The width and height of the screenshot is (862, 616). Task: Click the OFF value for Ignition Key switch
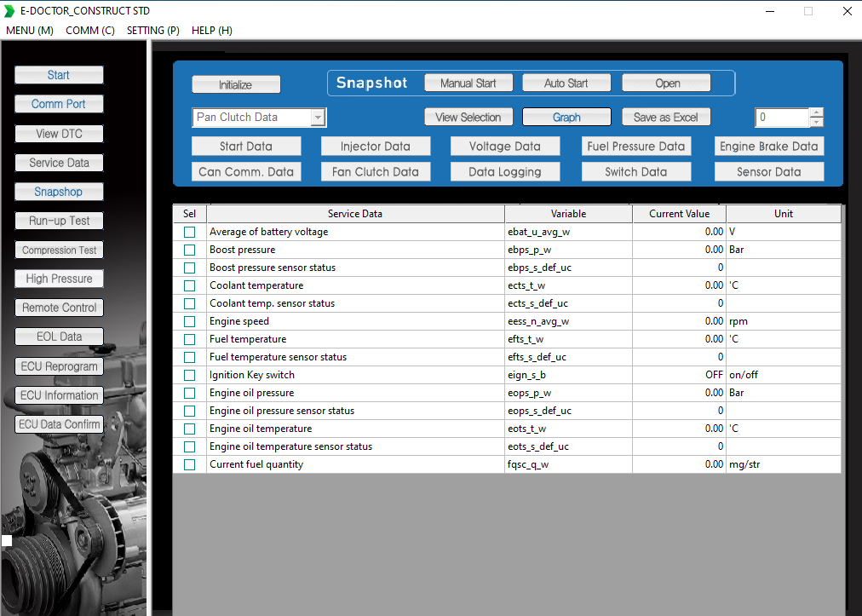coord(714,375)
